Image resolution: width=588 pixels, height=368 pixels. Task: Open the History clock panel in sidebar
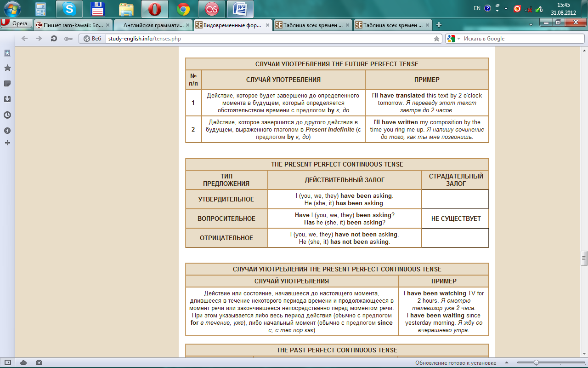(x=7, y=115)
